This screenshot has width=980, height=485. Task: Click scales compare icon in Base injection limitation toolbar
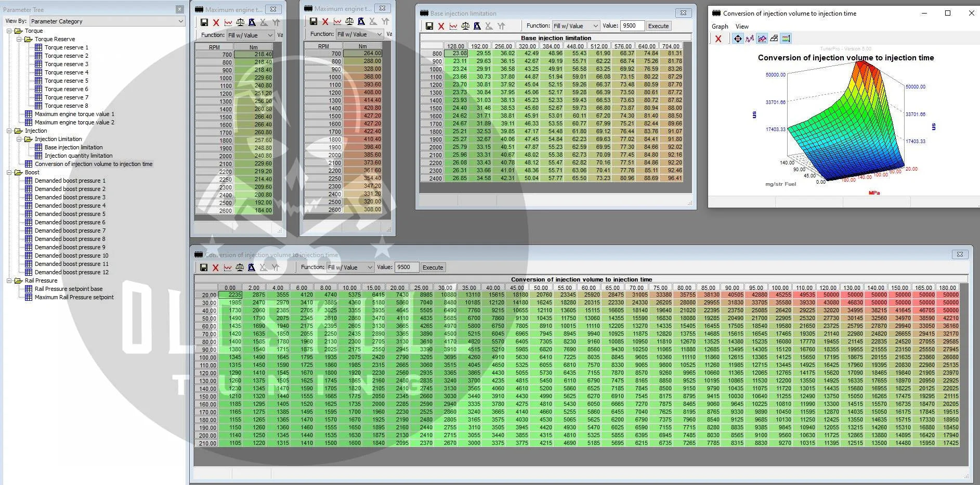(465, 26)
